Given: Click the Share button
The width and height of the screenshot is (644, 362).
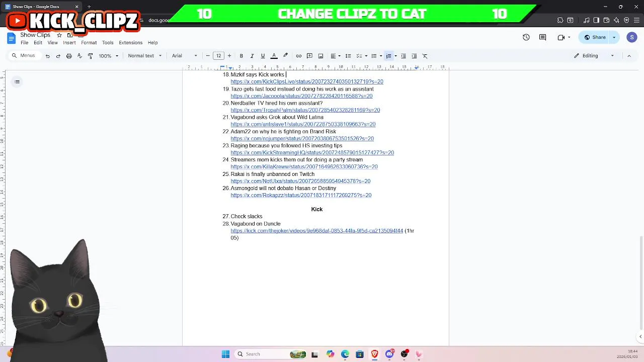Looking at the screenshot, I should click(594, 37).
